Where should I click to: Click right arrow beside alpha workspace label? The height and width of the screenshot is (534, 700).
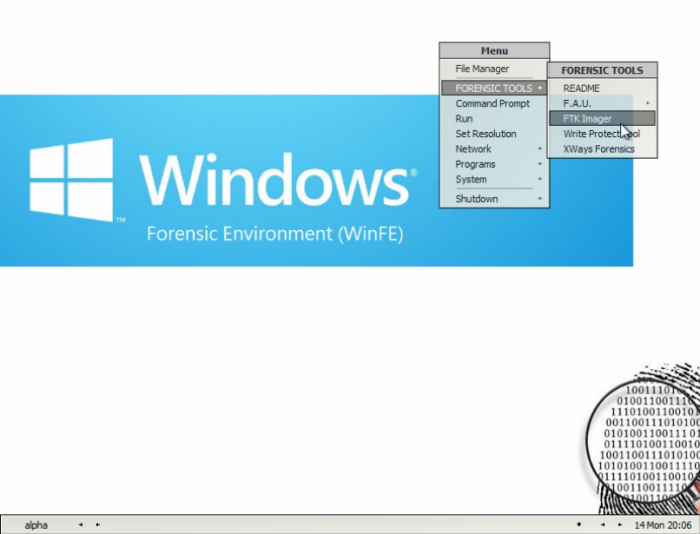click(x=97, y=525)
